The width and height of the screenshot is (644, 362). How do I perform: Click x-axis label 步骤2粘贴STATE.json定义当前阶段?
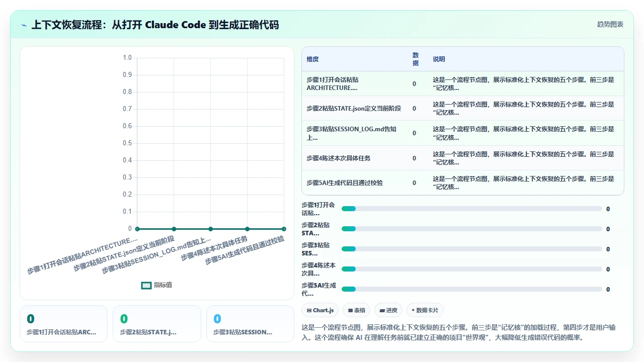click(124, 253)
